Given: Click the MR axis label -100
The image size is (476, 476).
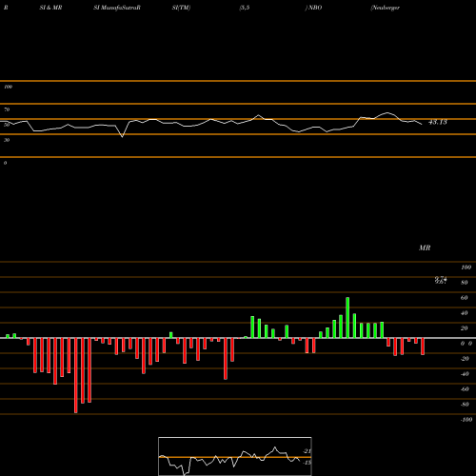Looking at the screenshot, I should tap(466, 420).
